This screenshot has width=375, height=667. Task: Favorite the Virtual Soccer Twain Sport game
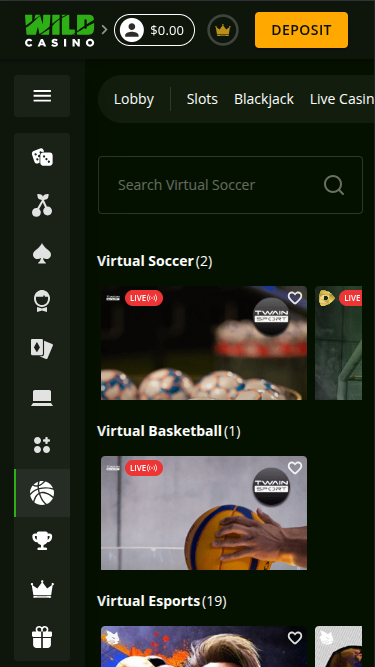(x=295, y=298)
